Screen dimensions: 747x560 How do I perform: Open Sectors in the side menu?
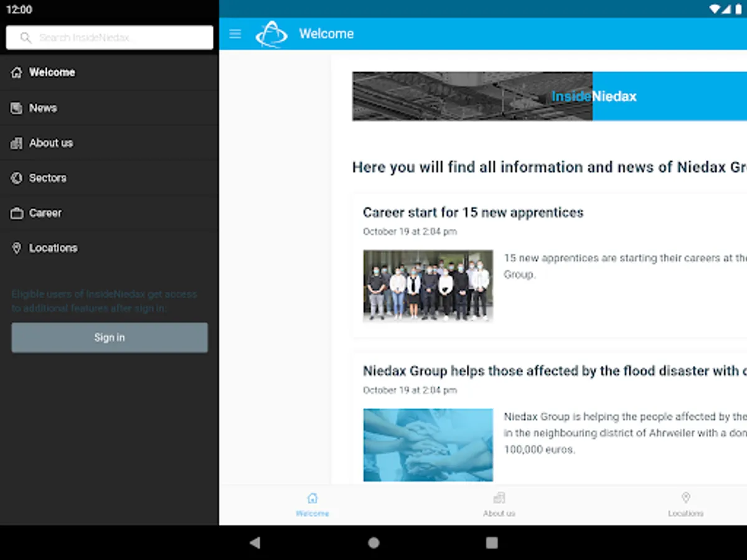[x=109, y=178]
